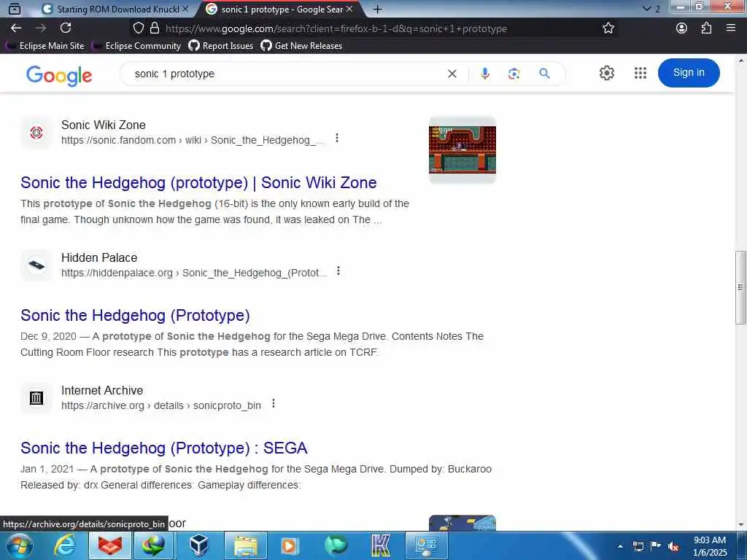The image size is (747, 560).
Task: Reload the current Google page
Action: pyautogui.click(x=66, y=28)
